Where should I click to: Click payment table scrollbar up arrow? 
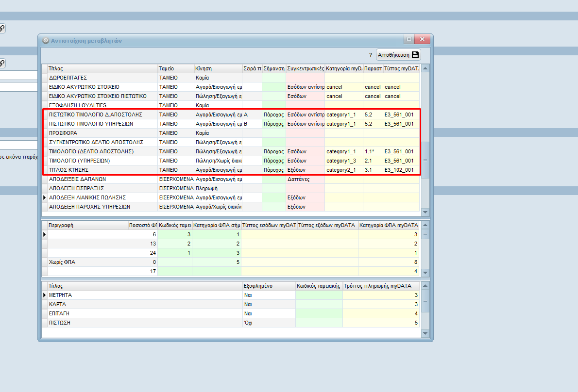click(425, 286)
